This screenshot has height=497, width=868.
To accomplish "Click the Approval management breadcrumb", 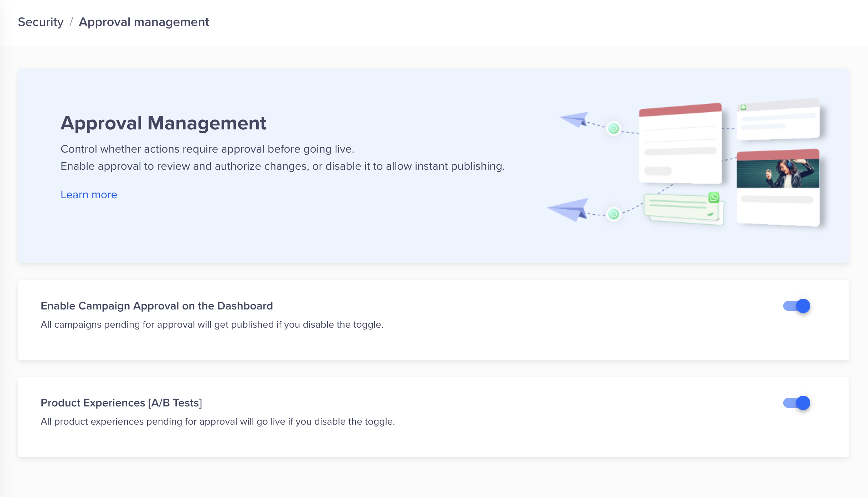I will click(144, 22).
